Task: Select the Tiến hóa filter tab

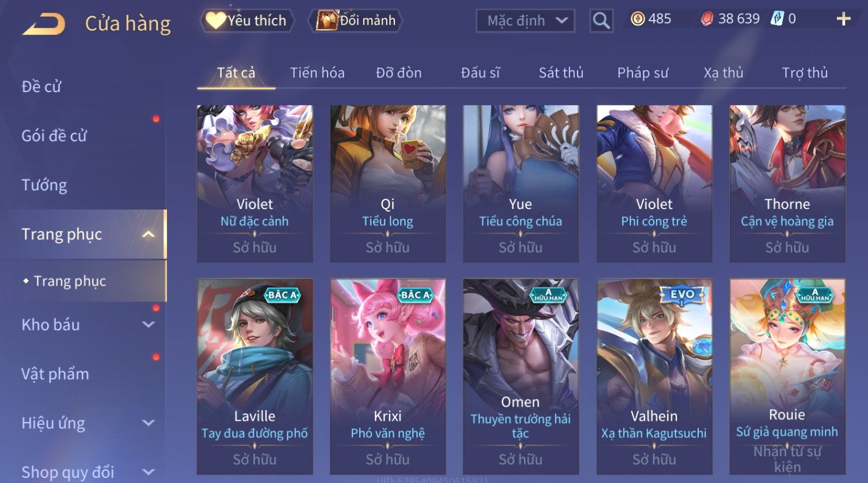Action: [x=317, y=73]
